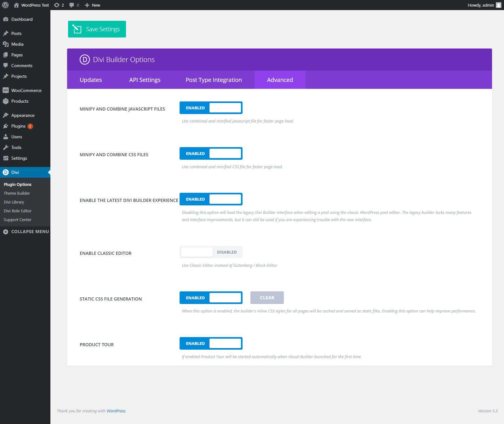Click the Version 5.3 footer text
The image size is (504, 424).
(x=488, y=411)
